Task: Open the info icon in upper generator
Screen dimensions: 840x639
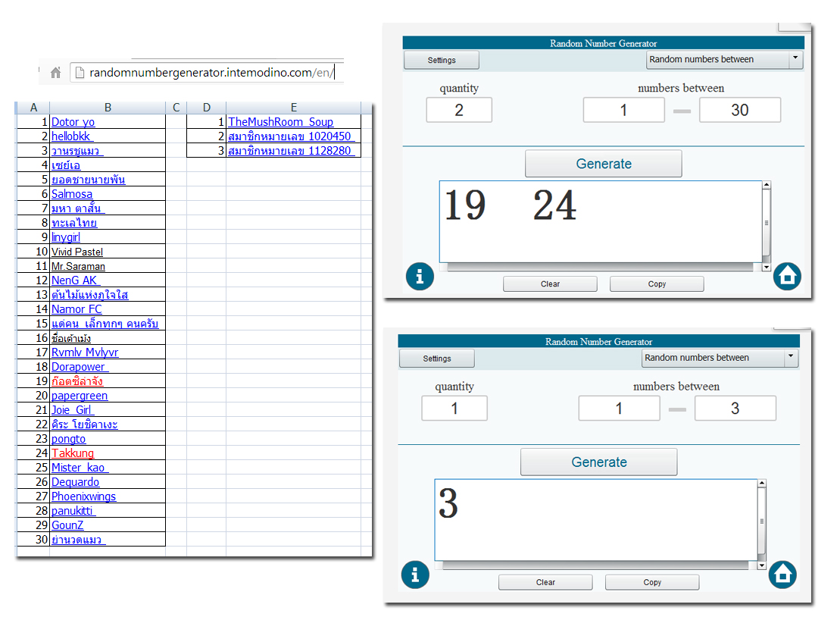Action: point(420,277)
